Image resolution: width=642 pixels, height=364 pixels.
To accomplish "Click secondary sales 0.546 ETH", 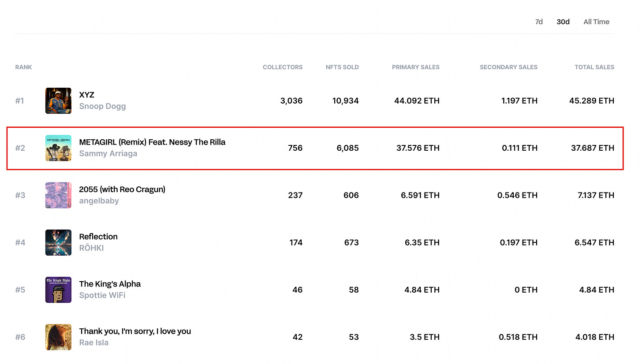I will 518,195.
